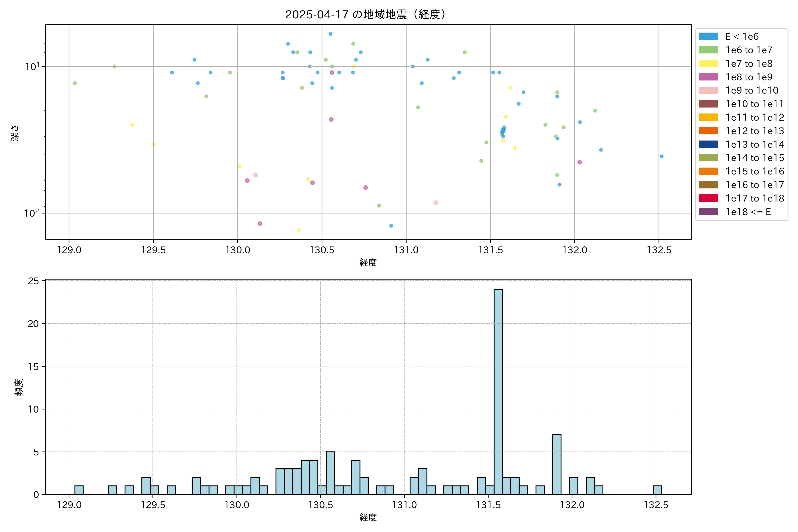Select the red '1e17 to 1e18' legend swatch
This screenshot has height=532, width=798.
(708, 198)
